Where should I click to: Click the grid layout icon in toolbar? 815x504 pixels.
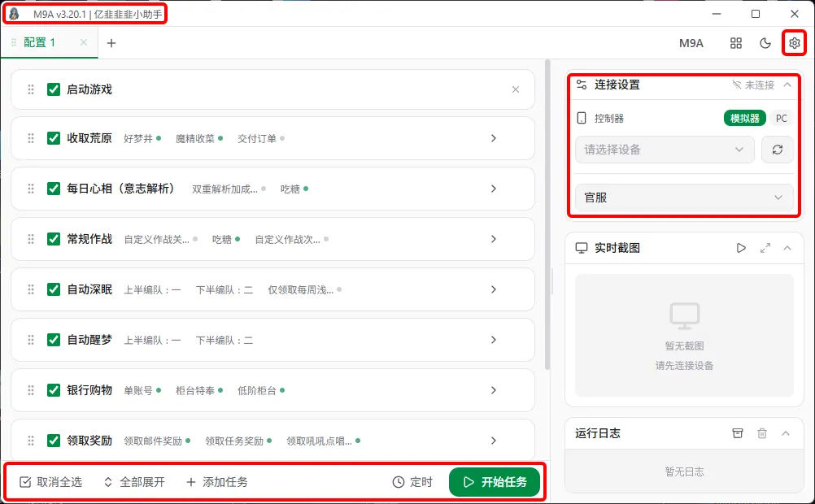(736, 42)
